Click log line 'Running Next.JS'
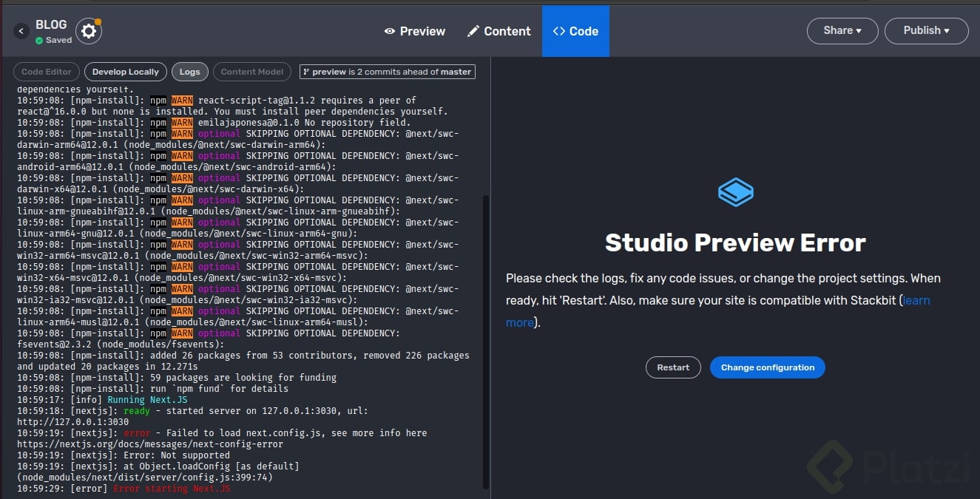 click(148, 400)
